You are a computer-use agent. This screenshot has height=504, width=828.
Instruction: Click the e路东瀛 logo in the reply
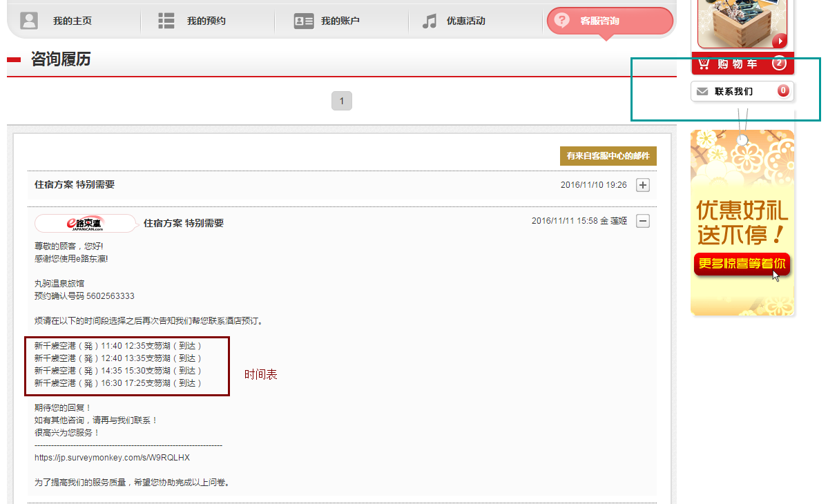[x=85, y=223]
